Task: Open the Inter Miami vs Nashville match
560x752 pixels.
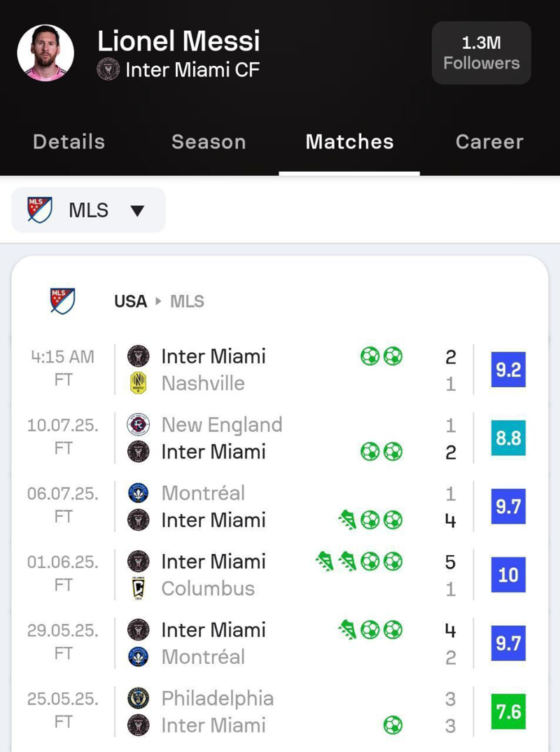Action: pos(280,370)
